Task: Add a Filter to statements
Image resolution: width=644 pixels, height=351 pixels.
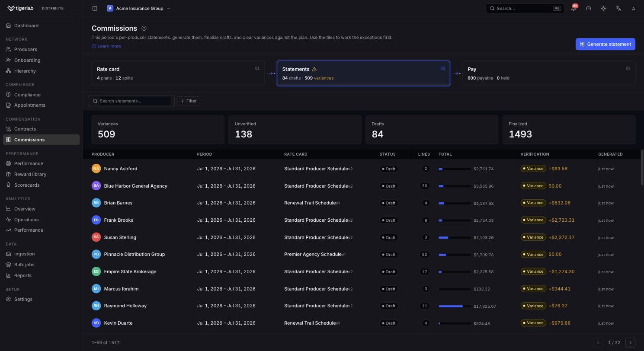Action: pyautogui.click(x=189, y=101)
